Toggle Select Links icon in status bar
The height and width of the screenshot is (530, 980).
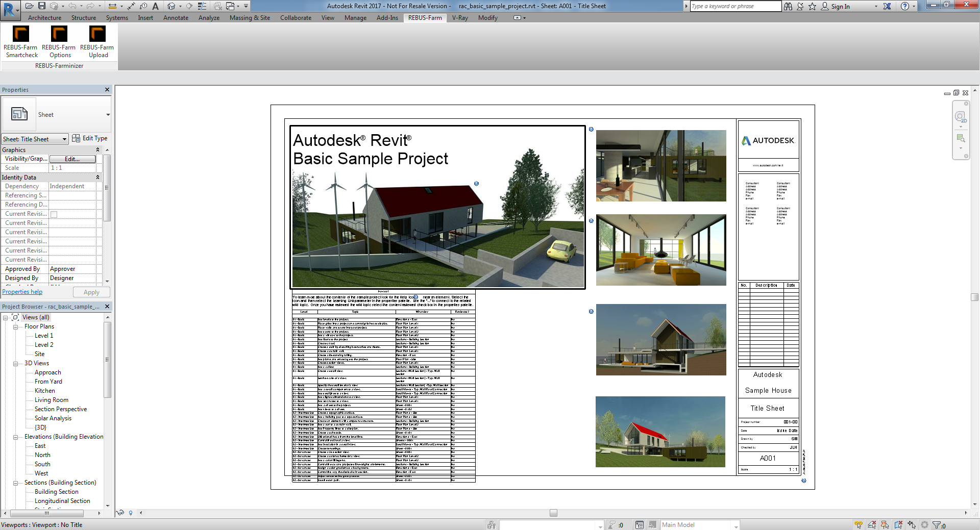click(859, 525)
